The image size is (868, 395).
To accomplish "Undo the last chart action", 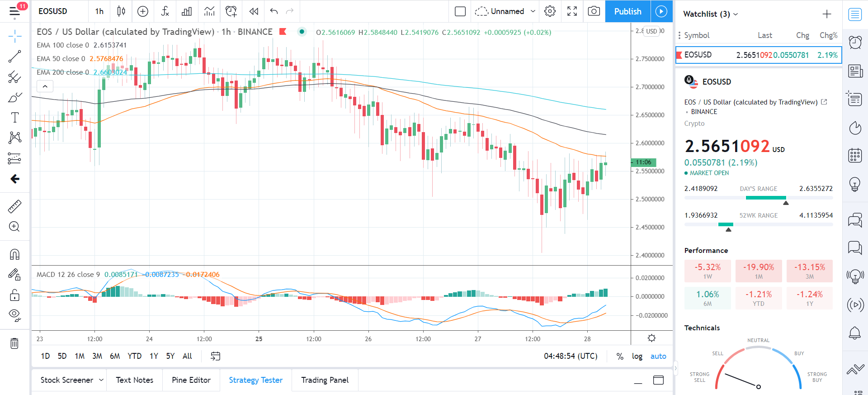I will pos(274,11).
